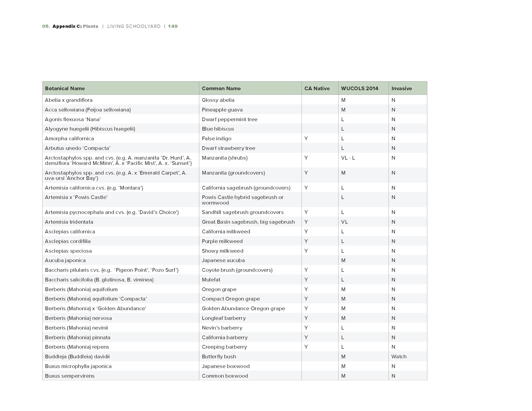Image resolution: width=532 pixels, height=411 pixels.
Task: Click 'Creeping barberry' common name
Action: (x=224, y=347)
